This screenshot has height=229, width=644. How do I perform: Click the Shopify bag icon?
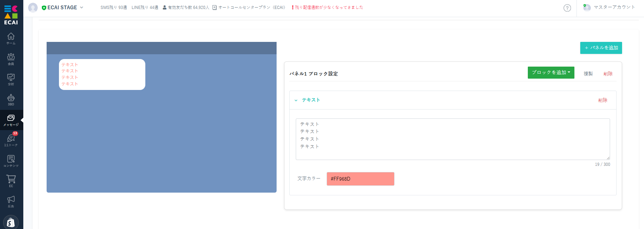[11, 222]
